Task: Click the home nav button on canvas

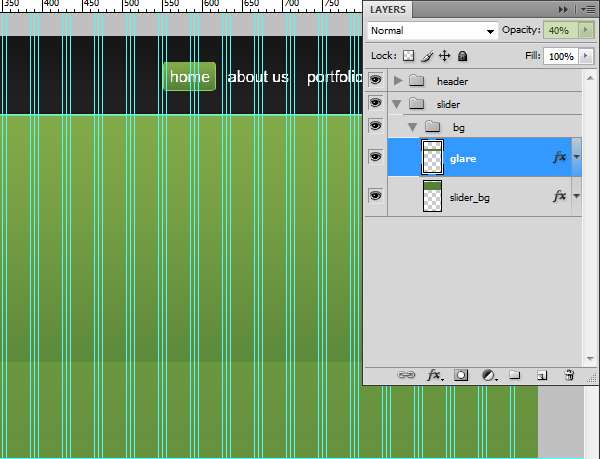Action: (x=189, y=76)
